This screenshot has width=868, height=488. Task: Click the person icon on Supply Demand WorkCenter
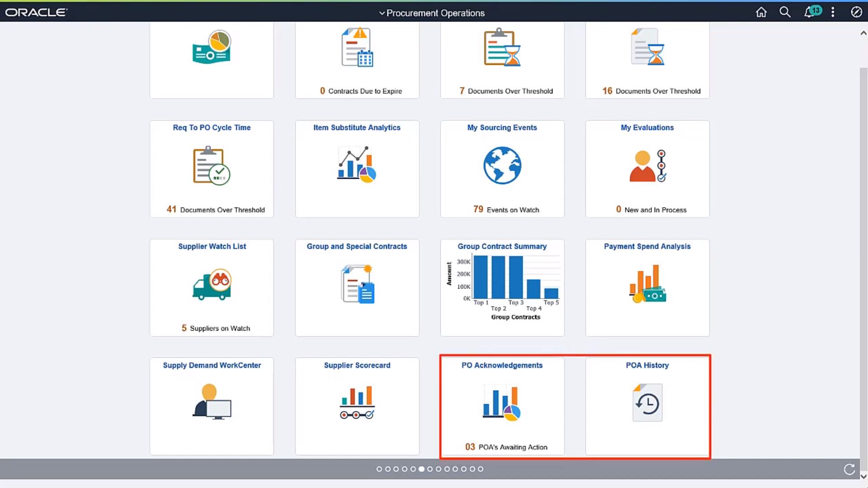pos(212,401)
